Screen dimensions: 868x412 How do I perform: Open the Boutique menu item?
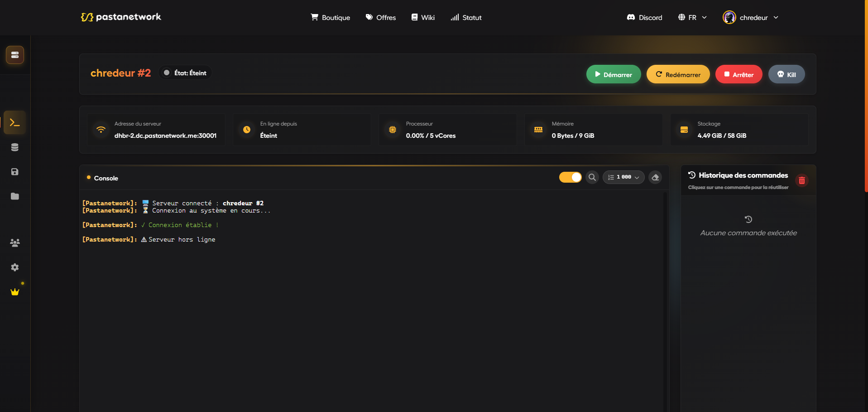click(x=331, y=17)
